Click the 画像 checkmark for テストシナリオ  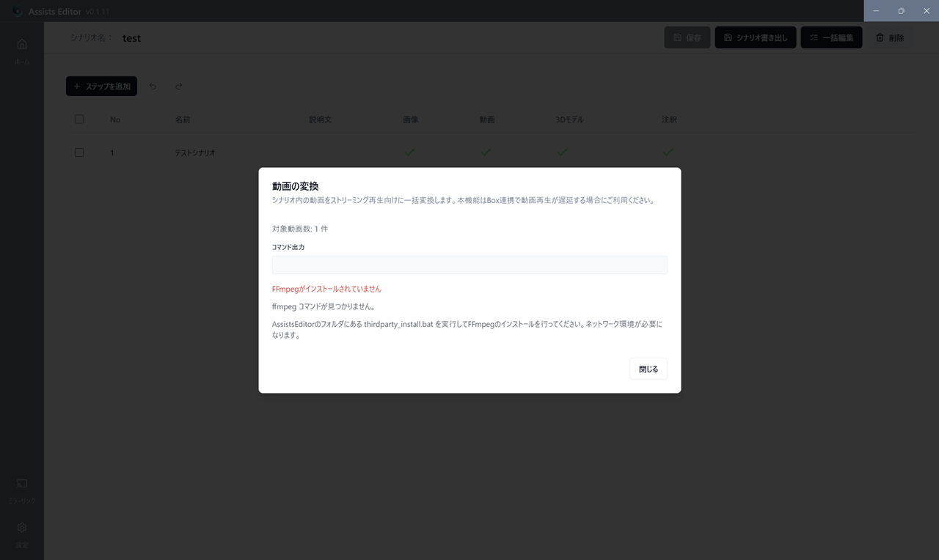(410, 152)
